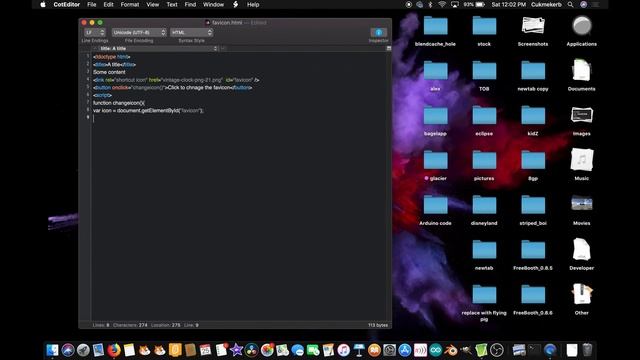
Task: Open Finder from the Dock
Action: [x=52, y=350]
